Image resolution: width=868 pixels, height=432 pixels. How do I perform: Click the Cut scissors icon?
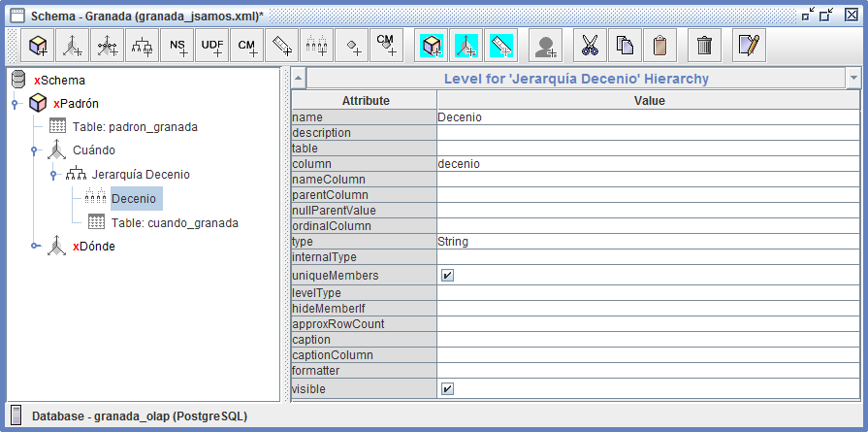tap(590, 46)
